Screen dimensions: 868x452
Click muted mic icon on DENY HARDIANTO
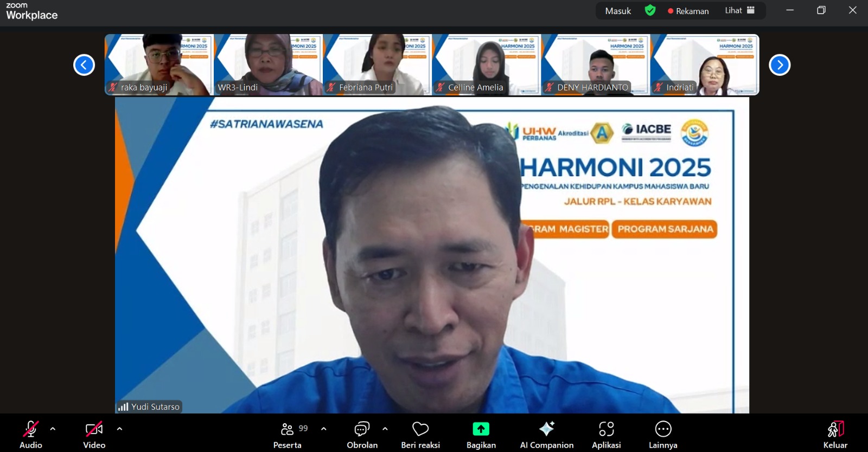coord(549,87)
